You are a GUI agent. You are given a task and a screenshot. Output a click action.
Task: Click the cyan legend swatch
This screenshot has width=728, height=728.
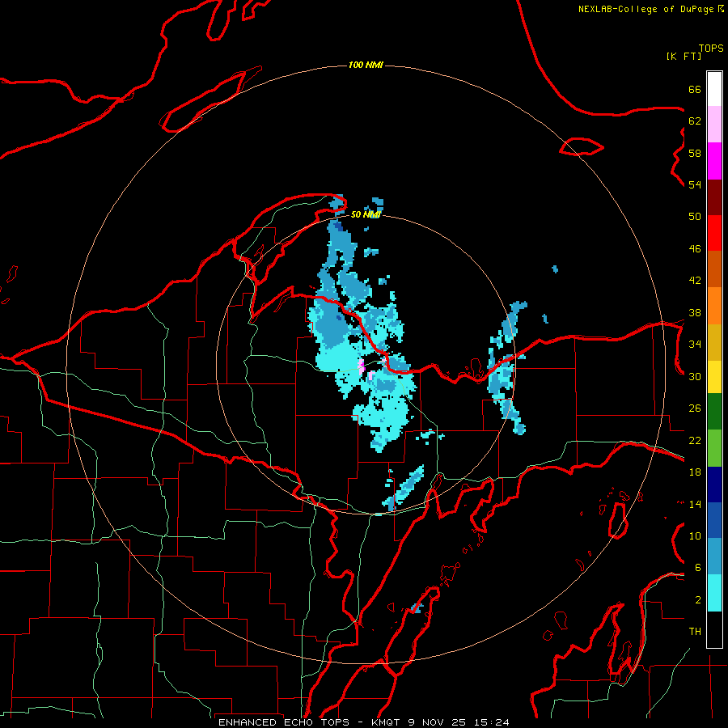pyautogui.click(x=714, y=593)
